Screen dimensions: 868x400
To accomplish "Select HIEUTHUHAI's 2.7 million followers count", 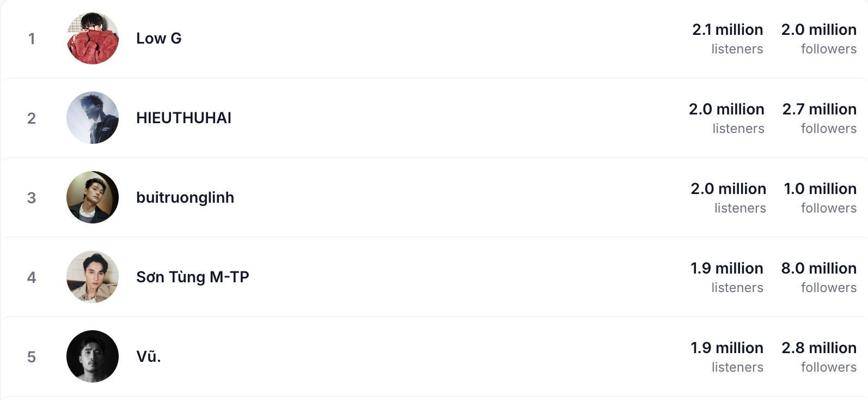I will point(819,110).
